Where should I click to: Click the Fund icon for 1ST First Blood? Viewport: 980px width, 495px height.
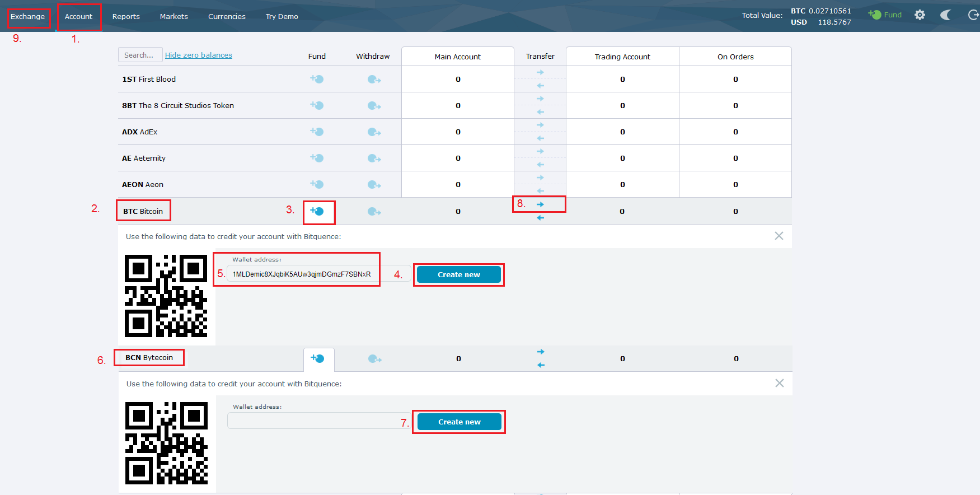[317, 79]
